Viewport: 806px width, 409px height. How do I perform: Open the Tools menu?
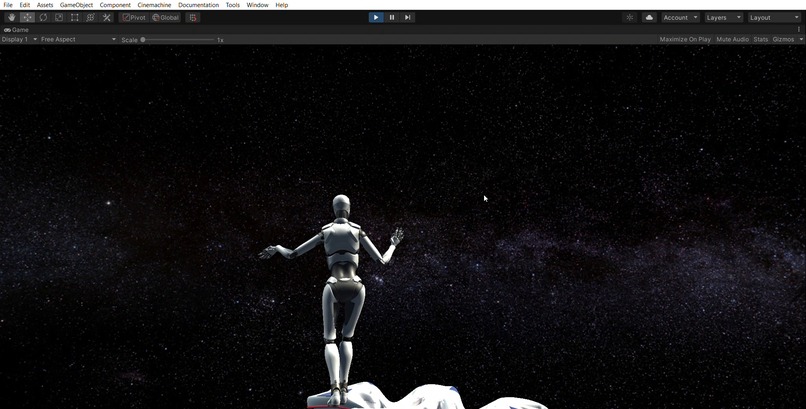pos(233,5)
